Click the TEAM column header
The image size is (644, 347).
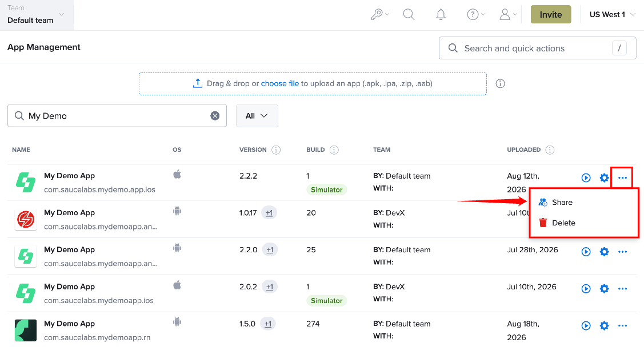pyautogui.click(x=382, y=150)
